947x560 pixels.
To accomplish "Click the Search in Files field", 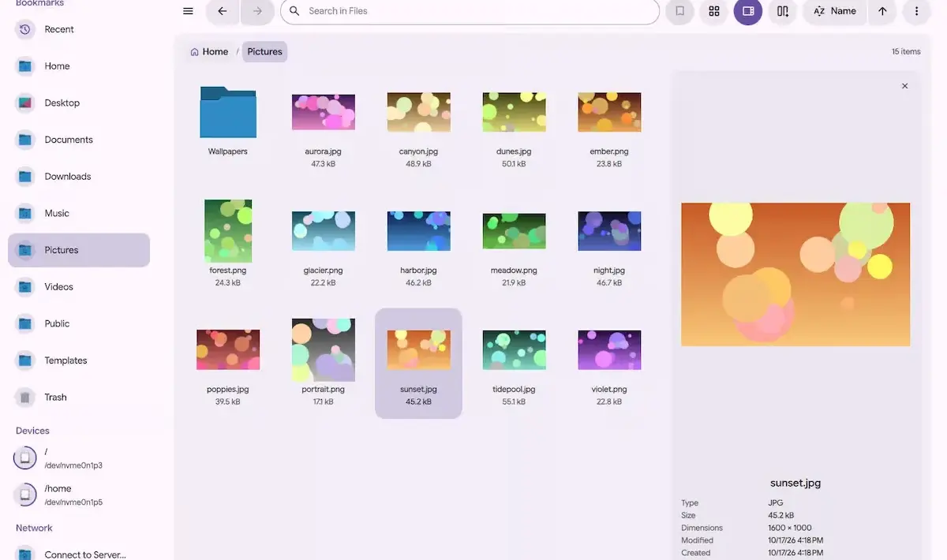I will point(470,11).
